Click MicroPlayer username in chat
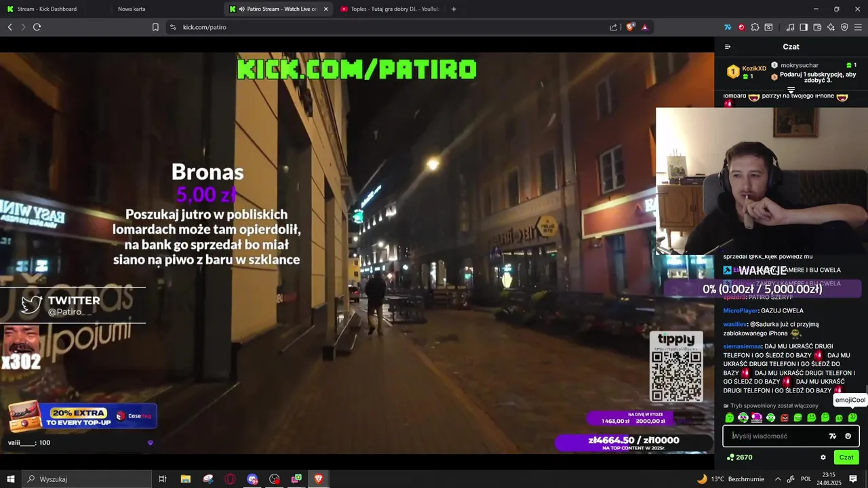 (x=741, y=310)
